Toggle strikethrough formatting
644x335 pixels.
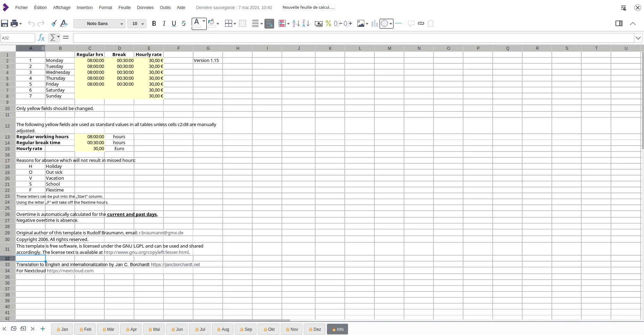[184, 24]
